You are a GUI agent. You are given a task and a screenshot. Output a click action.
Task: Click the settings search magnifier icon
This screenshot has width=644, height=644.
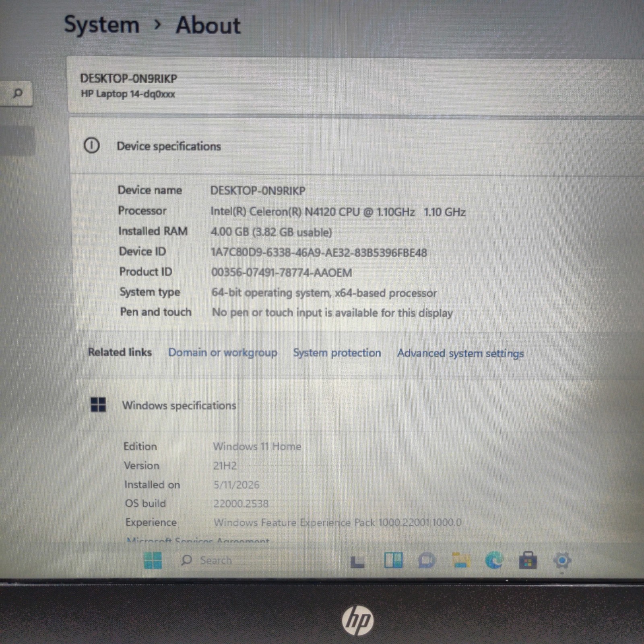(17, 94)
